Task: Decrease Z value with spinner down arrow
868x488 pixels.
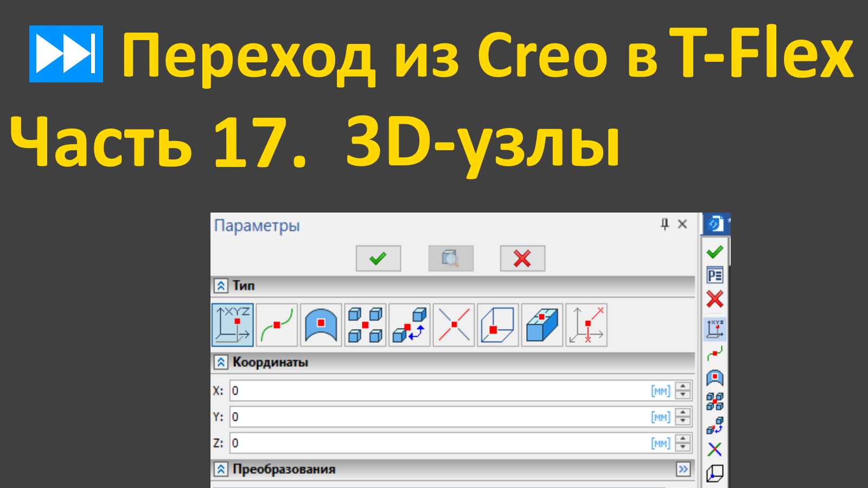Action: pyautogui.click(x=683, y=447)
